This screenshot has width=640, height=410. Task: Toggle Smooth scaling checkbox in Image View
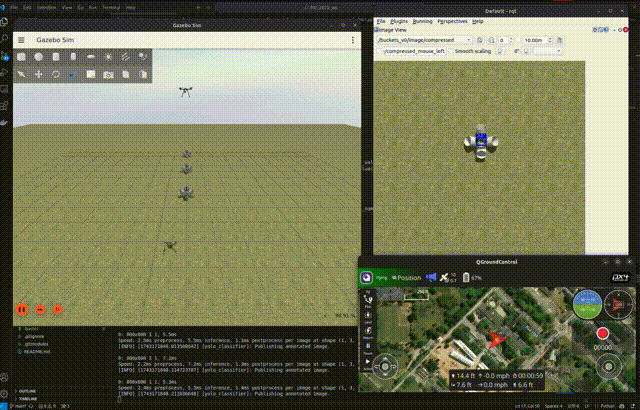click(450, 50)
